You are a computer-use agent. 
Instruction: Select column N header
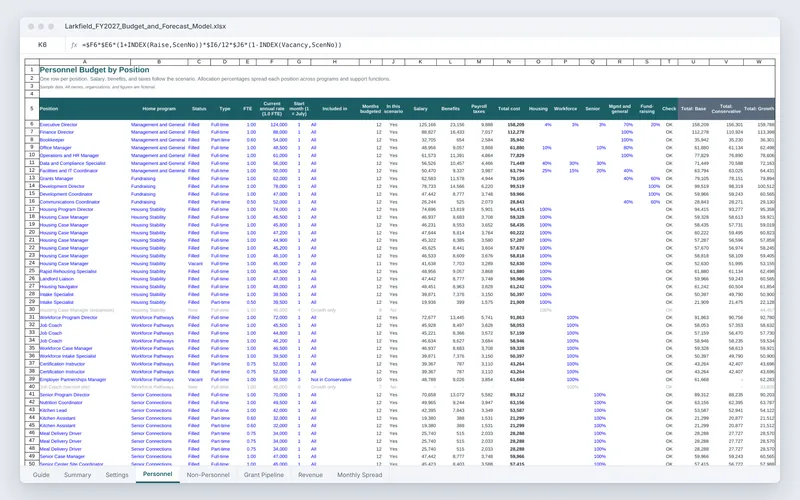[x=509, y=62]
